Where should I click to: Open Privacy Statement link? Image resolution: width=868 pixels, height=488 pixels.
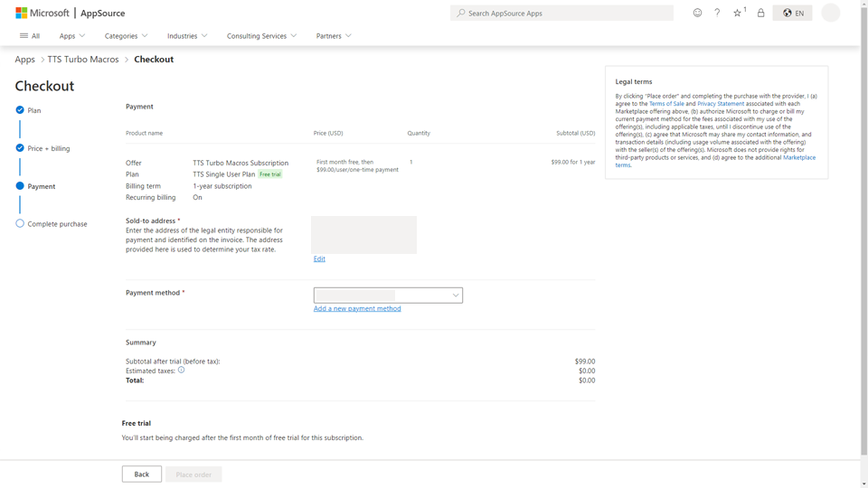pyautogui.click(x=721, y=103)
